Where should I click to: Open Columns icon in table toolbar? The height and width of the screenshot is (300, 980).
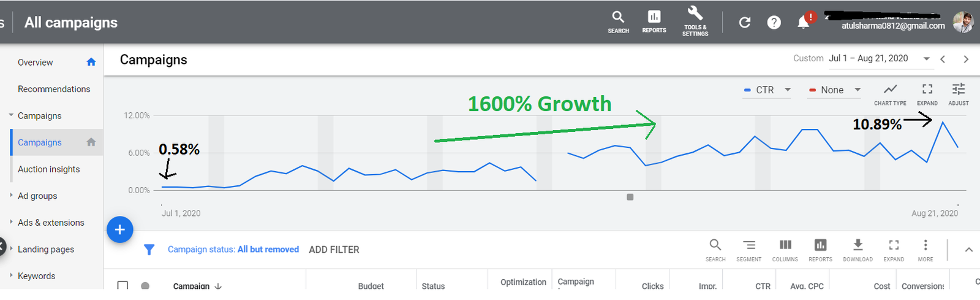click(x=785, y=249)
